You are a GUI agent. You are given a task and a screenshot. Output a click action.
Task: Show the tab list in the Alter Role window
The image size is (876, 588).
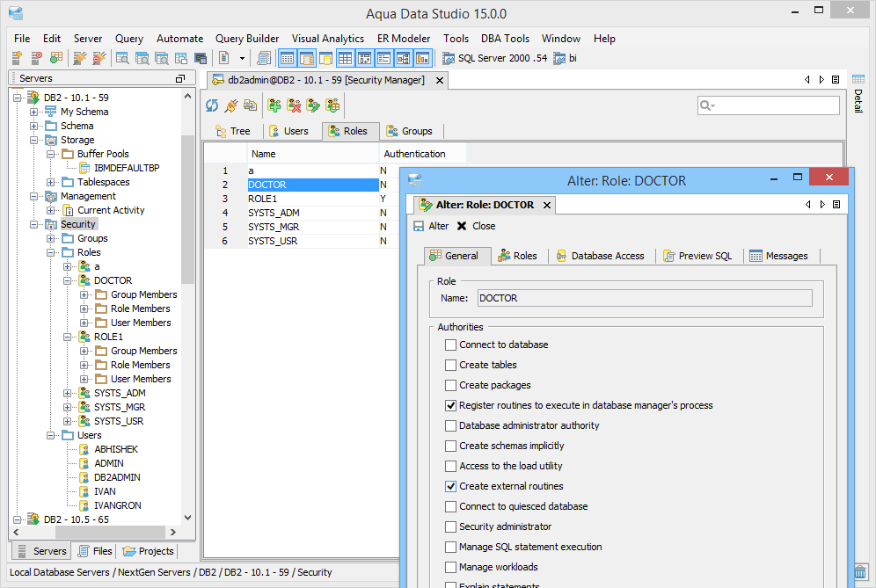tap(836, 205)
